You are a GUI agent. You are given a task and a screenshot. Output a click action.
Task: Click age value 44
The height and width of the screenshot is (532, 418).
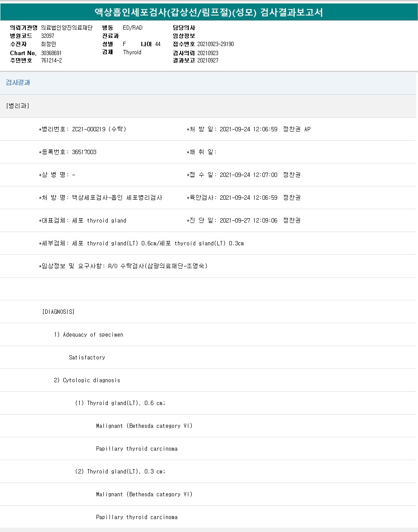158,44
